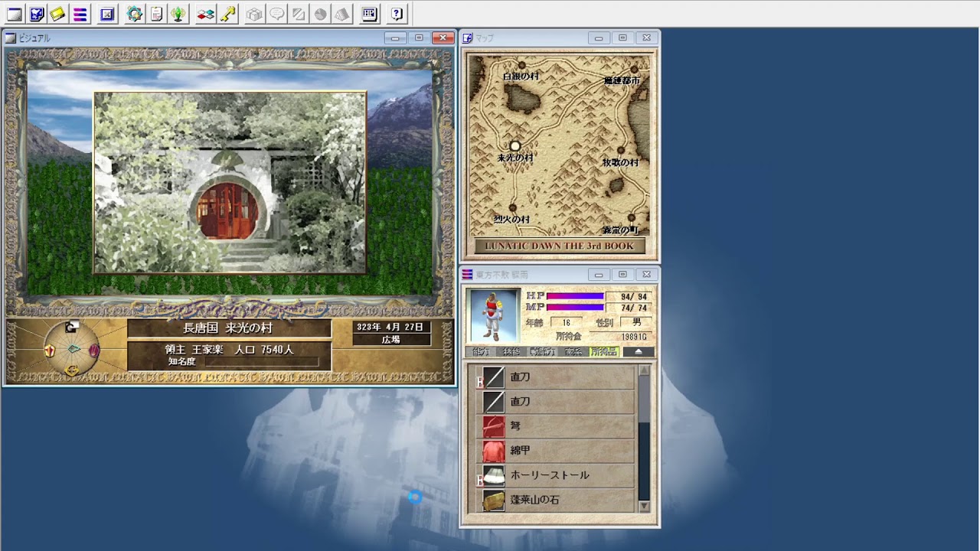Click the inventory scrollbar thumb

[644, 399]
